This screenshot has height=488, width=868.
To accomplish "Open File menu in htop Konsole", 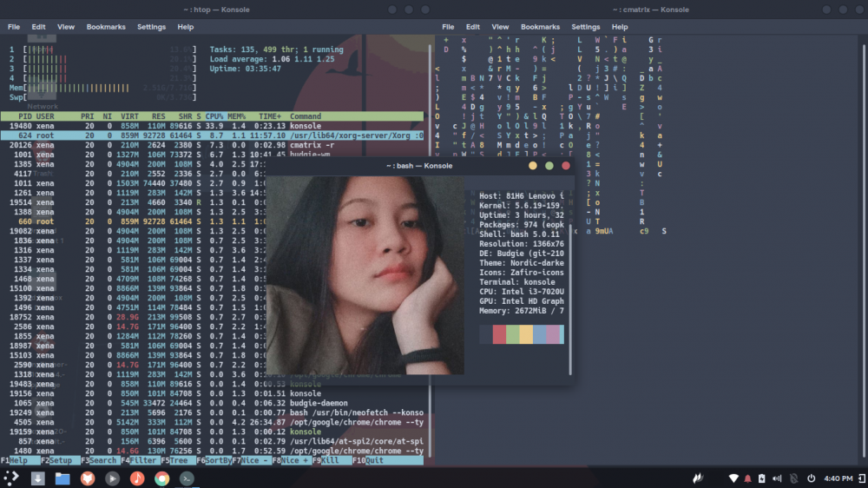I will (14, 27).
